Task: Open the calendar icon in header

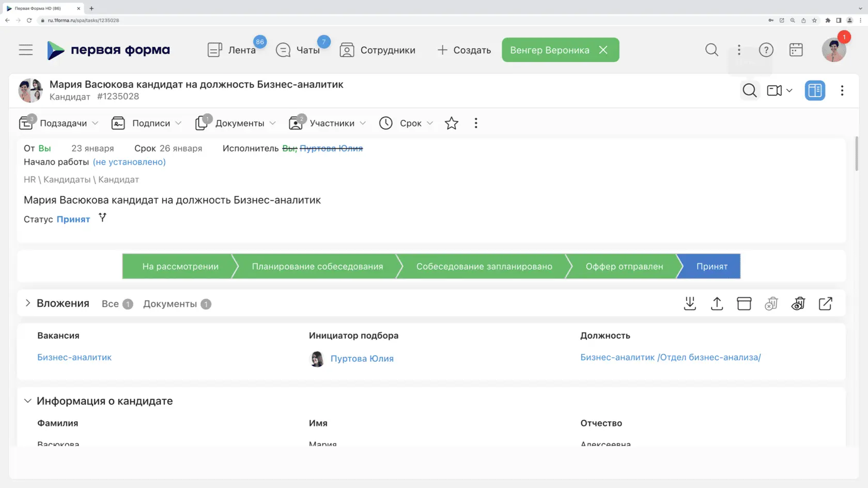Action: click(796, 50)
